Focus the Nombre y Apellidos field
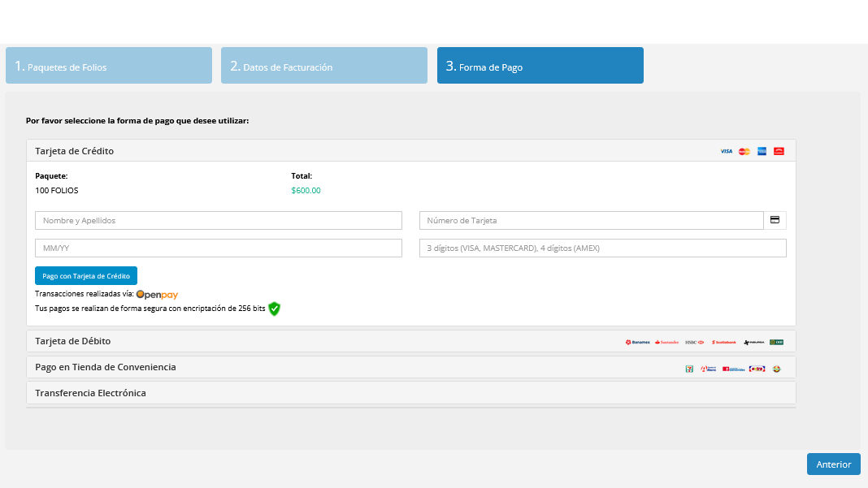Viewport: 868px width, 488px height. tap(219, 220)
